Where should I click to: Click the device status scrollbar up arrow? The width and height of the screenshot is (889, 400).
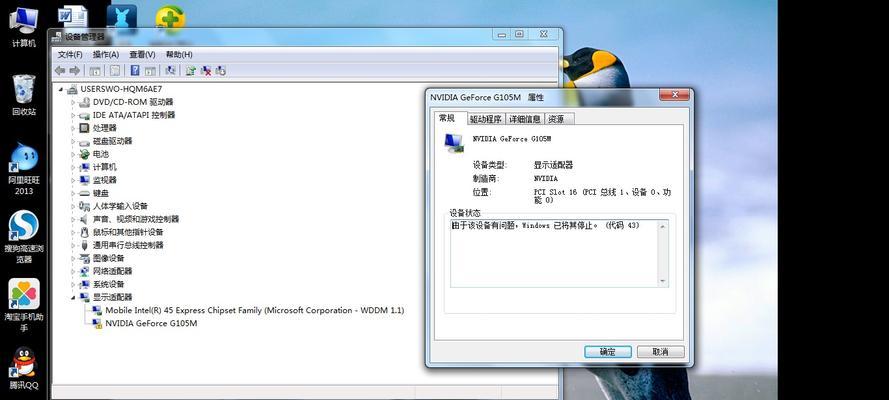[663, 225]
